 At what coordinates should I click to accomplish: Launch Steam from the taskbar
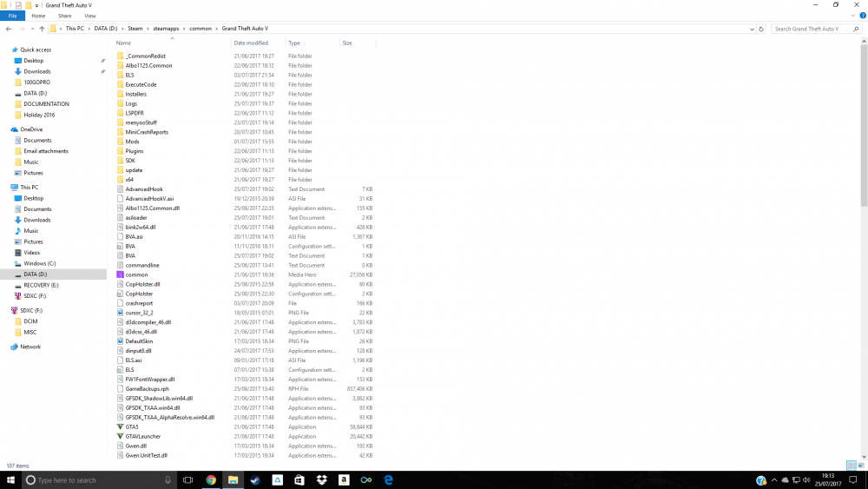click(x=255, y=479)
